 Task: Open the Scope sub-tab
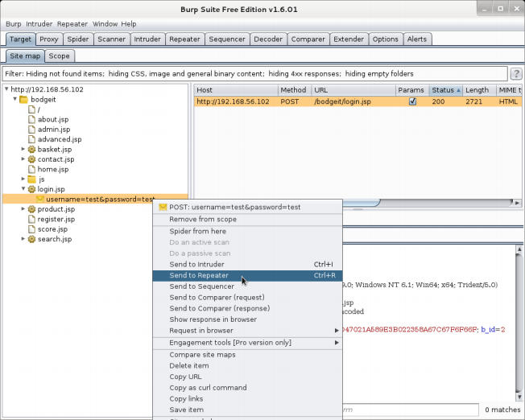pos(59,56)
